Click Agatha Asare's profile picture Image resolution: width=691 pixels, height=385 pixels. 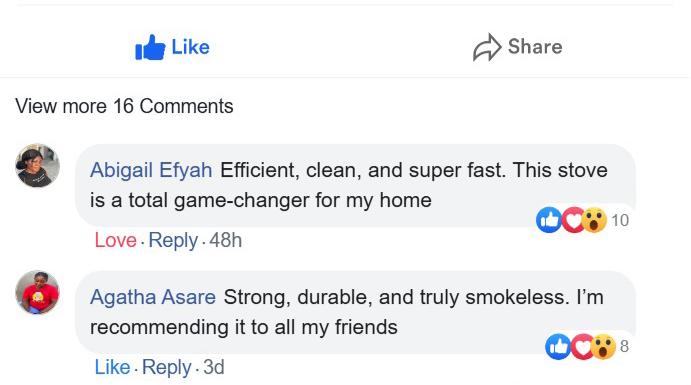coord(37,292)
